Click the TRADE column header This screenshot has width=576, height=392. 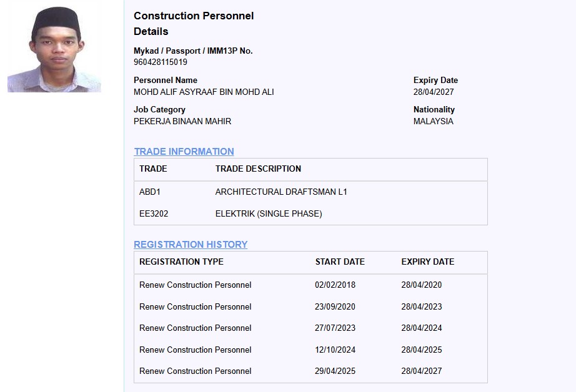[153, 169]
